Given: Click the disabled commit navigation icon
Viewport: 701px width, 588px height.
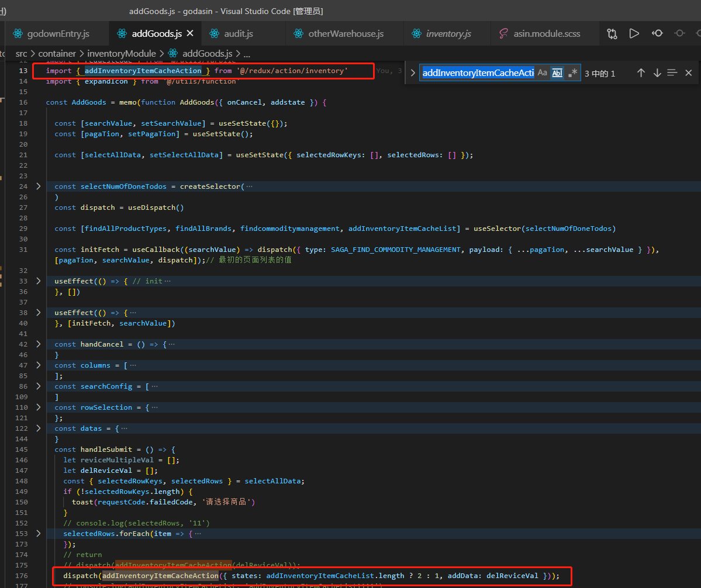Looking at the screenshot, I should pyautogui.click(x=679, y=33).
